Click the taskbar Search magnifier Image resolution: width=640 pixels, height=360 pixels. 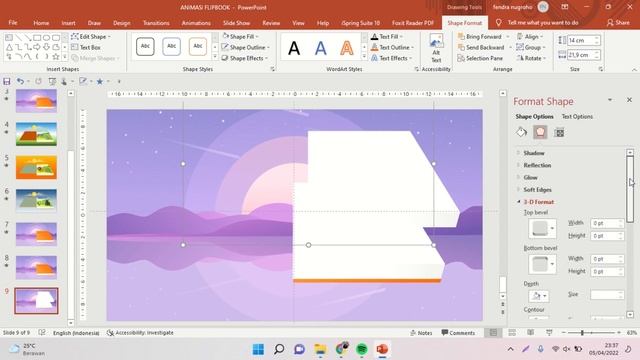coord(279,349)
